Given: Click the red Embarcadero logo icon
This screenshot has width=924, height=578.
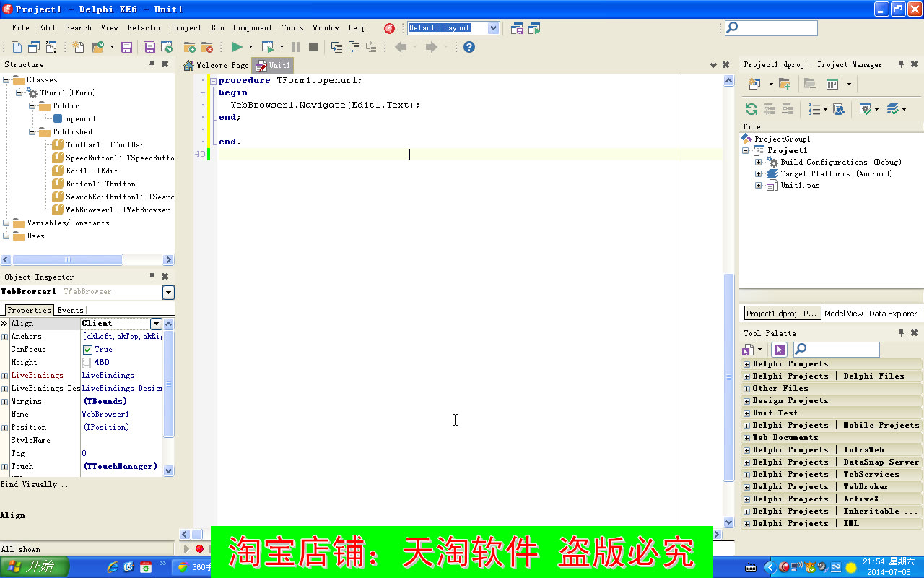Looking at the screenshot, I should point(390,28).
